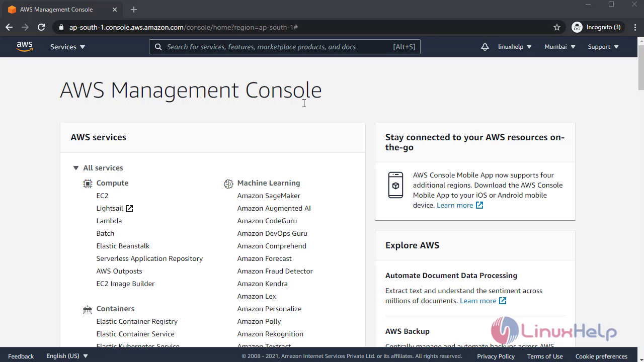Click the Machine Learning brain icon

(x=228, y=184)
